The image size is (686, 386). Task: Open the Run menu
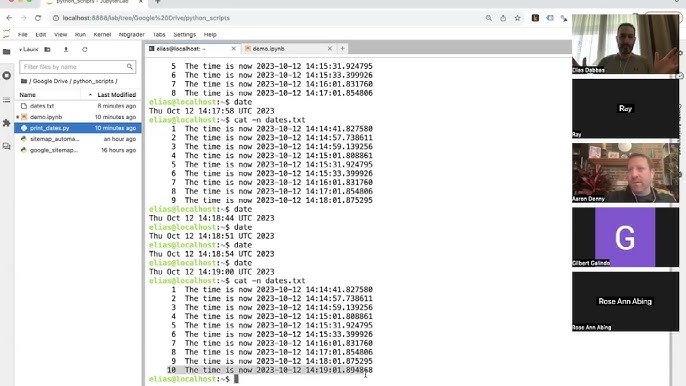click(x=80, y=35)
